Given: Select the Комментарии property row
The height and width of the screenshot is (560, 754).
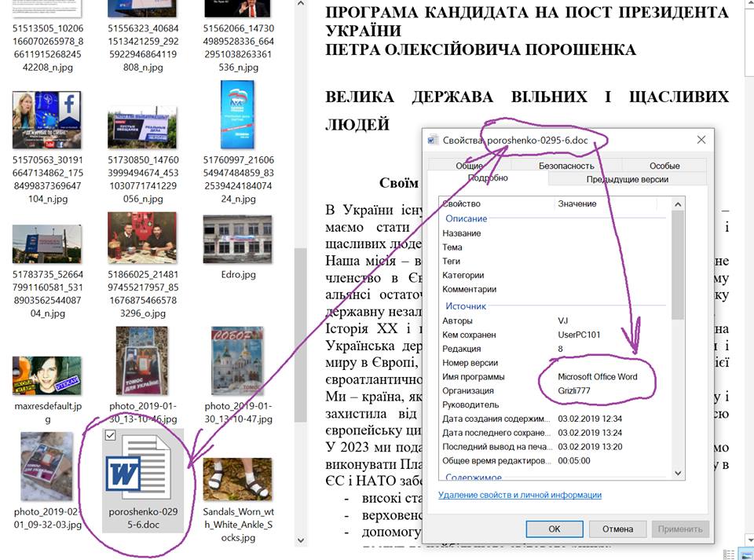Looking at the screenshot, I should click(x=555, y=289).
